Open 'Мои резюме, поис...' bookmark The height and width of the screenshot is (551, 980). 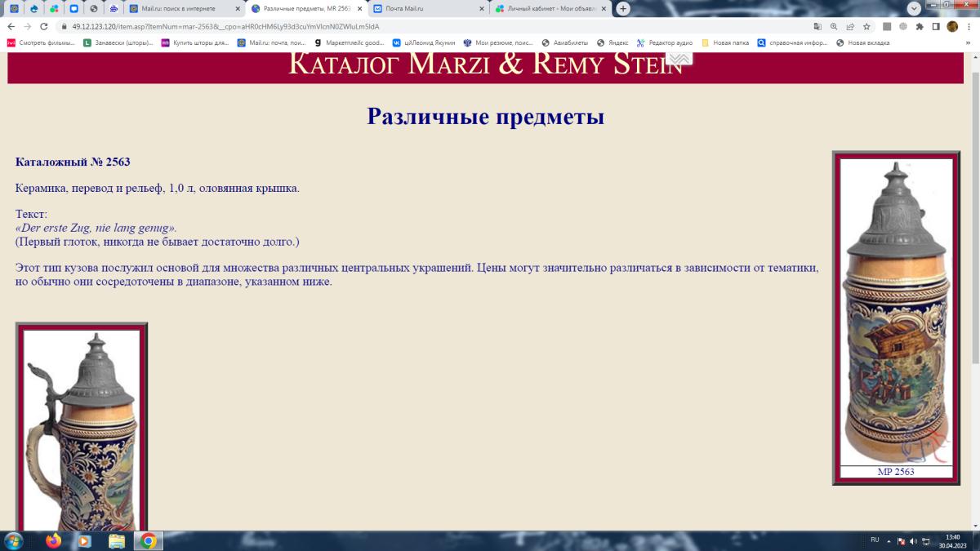(x=497, y=42)
